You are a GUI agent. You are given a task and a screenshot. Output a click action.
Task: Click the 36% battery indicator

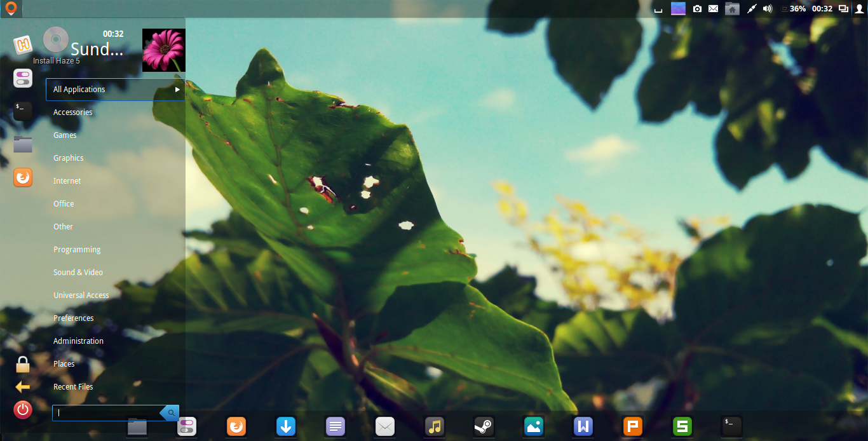coord(793,9)
